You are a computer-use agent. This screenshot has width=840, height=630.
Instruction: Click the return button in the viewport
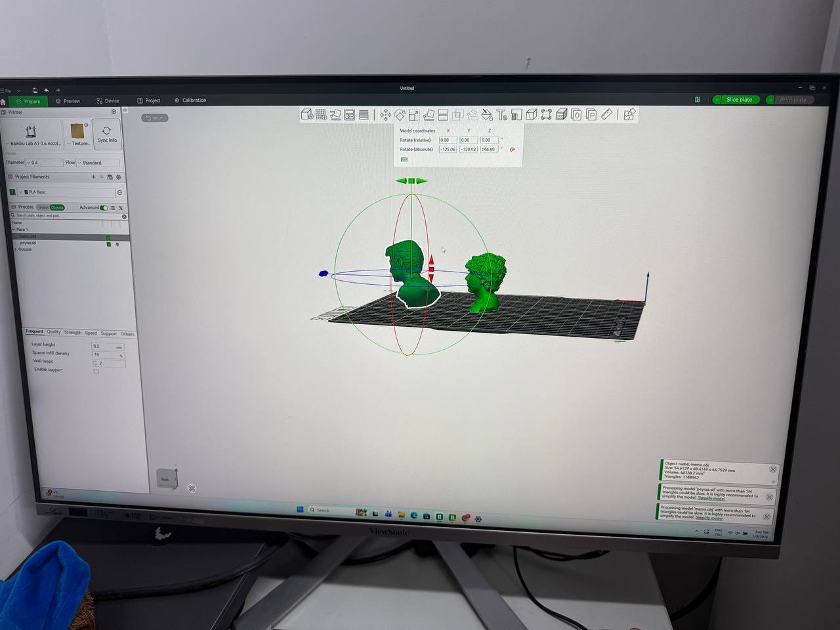(x=156, y=118)
